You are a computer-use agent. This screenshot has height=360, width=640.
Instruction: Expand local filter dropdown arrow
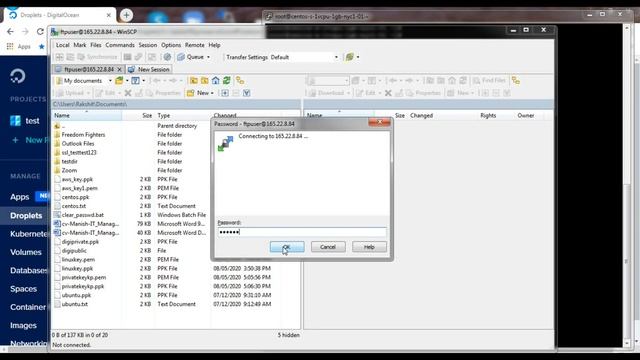tap(143, 81)
